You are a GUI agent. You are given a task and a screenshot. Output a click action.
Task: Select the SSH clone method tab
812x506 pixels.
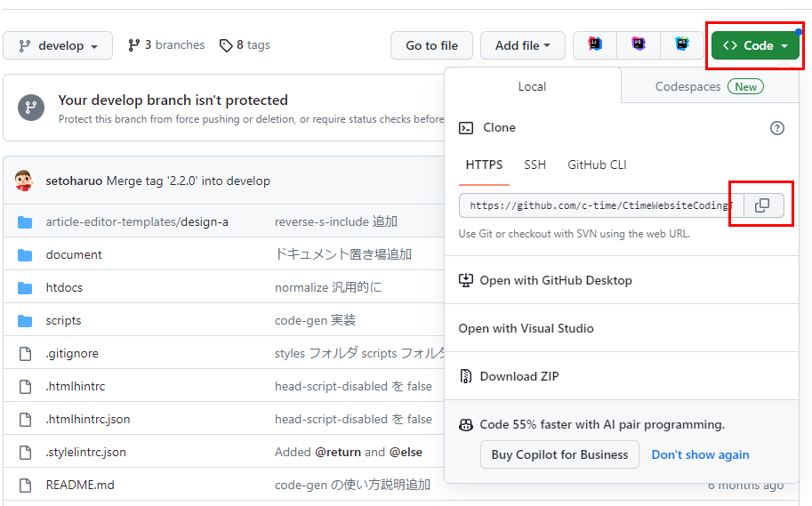[x=535, y=165]
